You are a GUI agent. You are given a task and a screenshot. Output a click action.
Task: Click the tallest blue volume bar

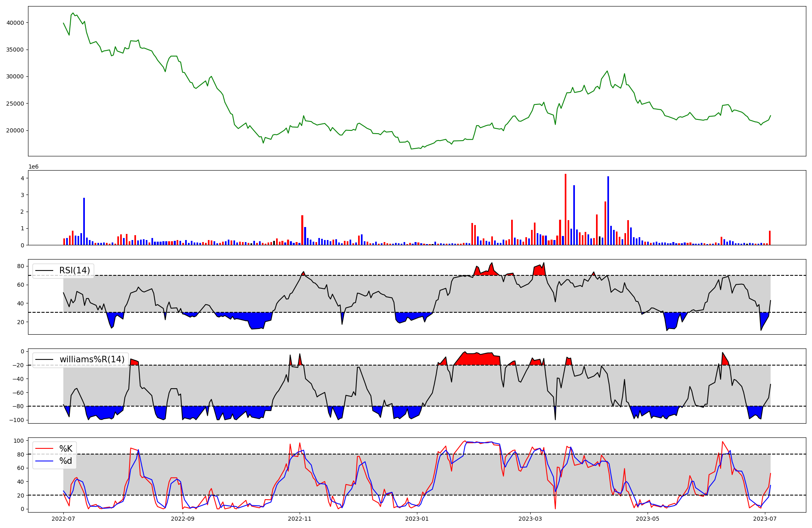coord(608,210)
